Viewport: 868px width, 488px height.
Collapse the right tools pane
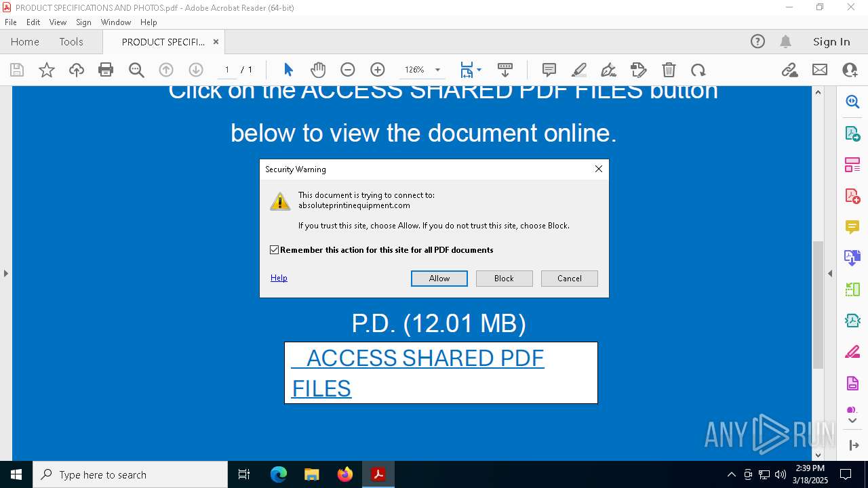point(830,273)
